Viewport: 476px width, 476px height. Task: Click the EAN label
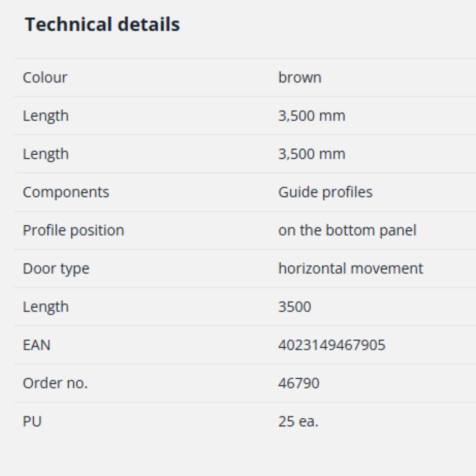[37, 345]
